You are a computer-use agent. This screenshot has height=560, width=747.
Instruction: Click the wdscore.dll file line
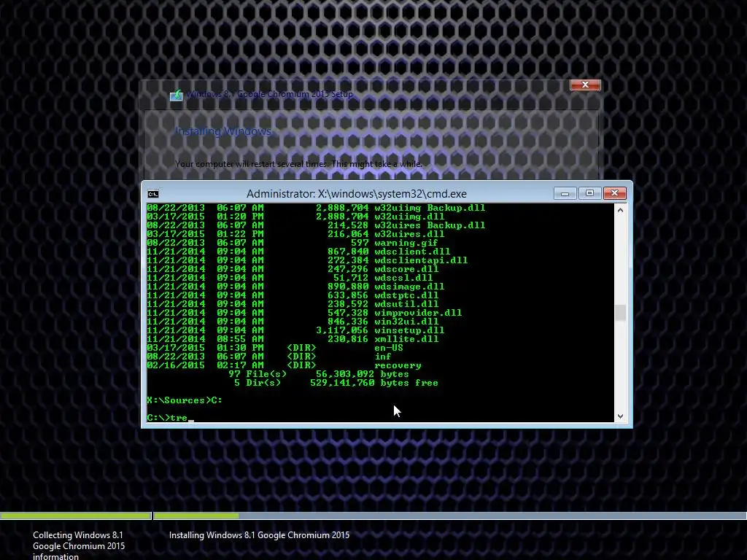pyautogui.click(x=293, y=269)
